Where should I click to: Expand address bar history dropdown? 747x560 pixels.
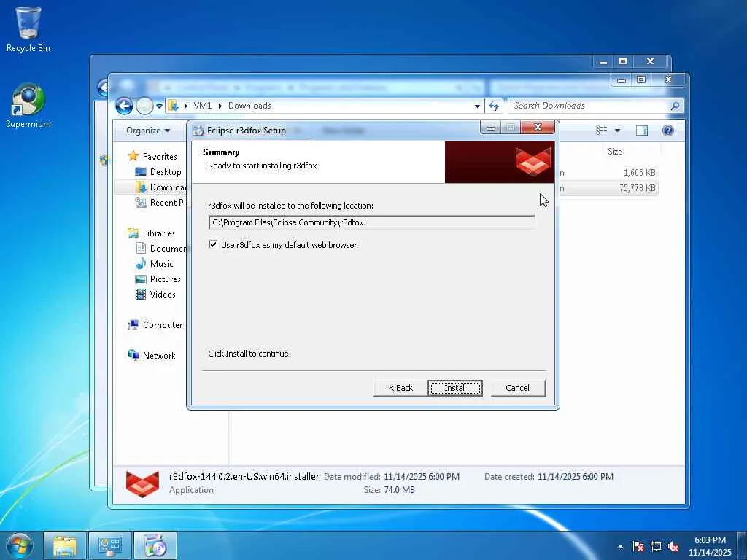pyautogui.click(x=477, y=106)
